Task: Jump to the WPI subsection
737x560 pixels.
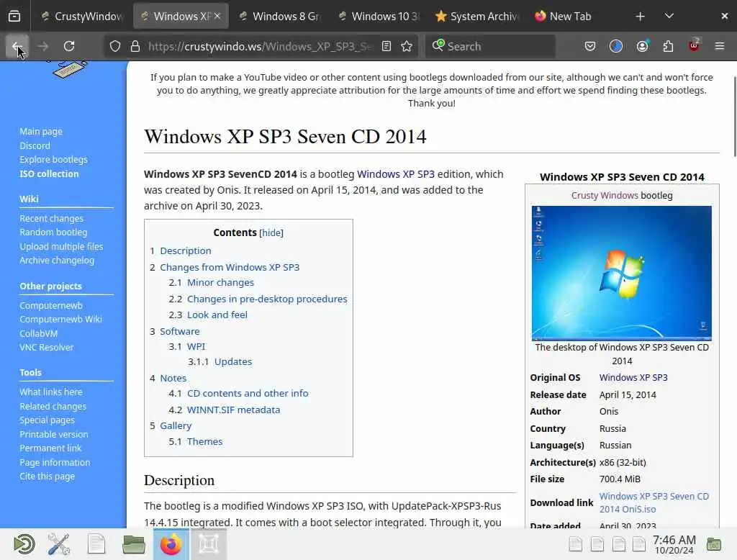Action: point(196,346)
